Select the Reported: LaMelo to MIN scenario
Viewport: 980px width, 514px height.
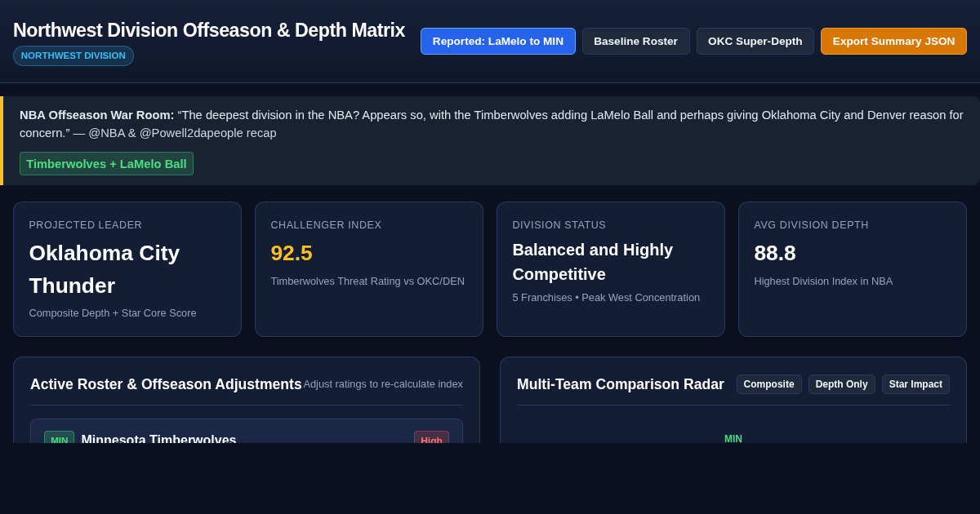click(498, 41)
